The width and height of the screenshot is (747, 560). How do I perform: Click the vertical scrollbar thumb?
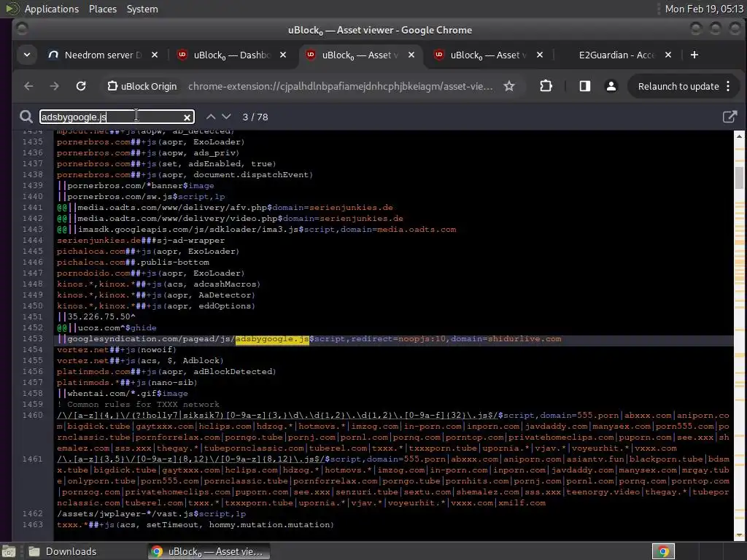pyautogui.click(x=740, y=178)
